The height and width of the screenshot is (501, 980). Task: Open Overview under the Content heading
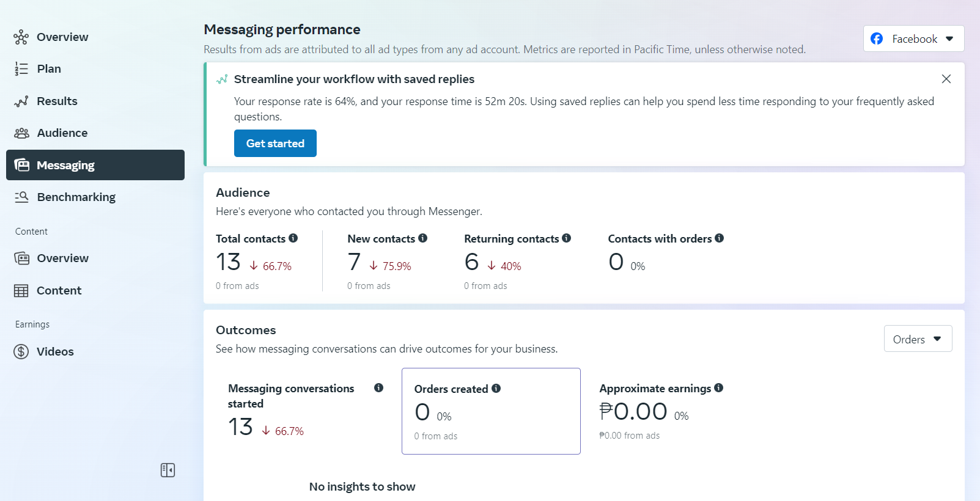click(62, 258)
